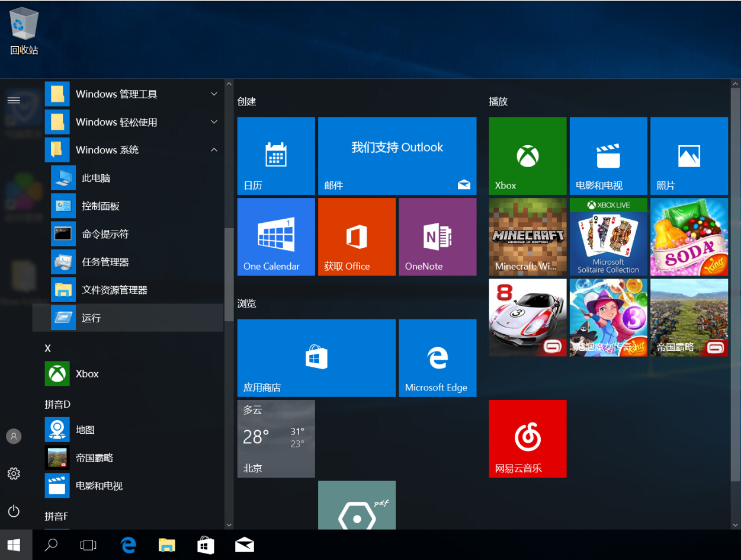Open Settings via the gear icon
The image size is (741, 560).
(14, 473)
